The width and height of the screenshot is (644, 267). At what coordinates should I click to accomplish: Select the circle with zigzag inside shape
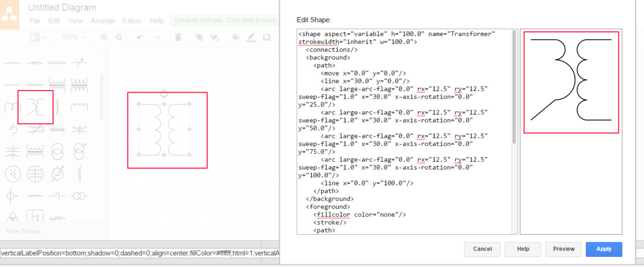coord(13,174)
